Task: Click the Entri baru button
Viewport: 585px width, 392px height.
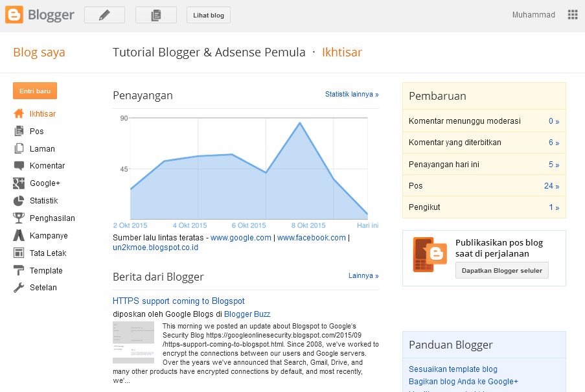Action: 34,91
